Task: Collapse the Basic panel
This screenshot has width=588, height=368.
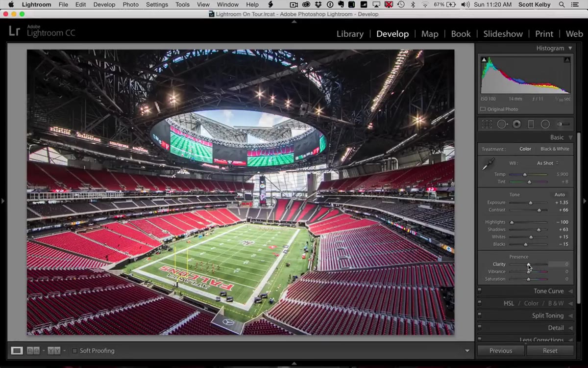Action: coord(570,137)
